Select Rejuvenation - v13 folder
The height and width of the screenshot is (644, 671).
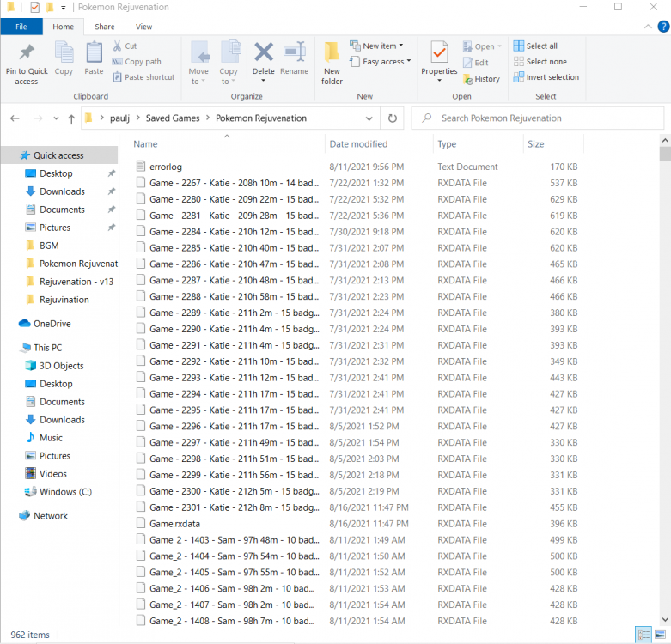pyautogui.click(x=70, y=282)
